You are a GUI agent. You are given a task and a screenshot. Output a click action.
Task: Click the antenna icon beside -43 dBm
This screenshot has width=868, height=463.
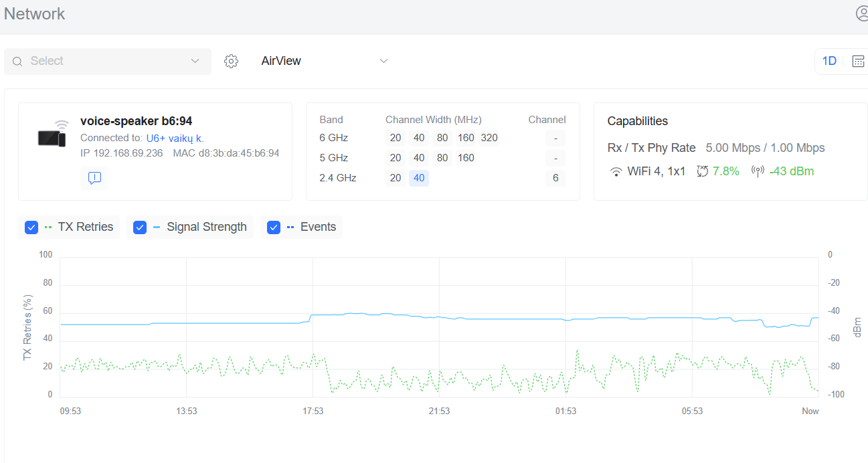click(758, 171)
